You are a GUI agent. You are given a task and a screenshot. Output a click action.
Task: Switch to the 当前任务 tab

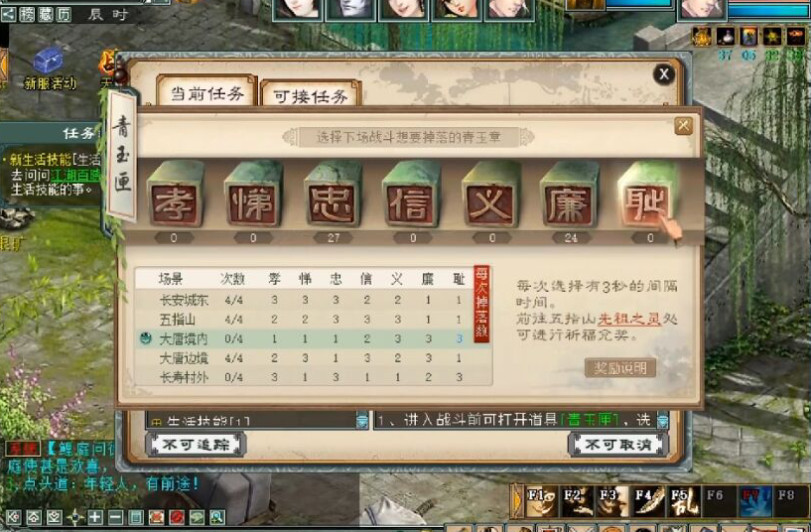pyautogui.click(x=206, y=92)
